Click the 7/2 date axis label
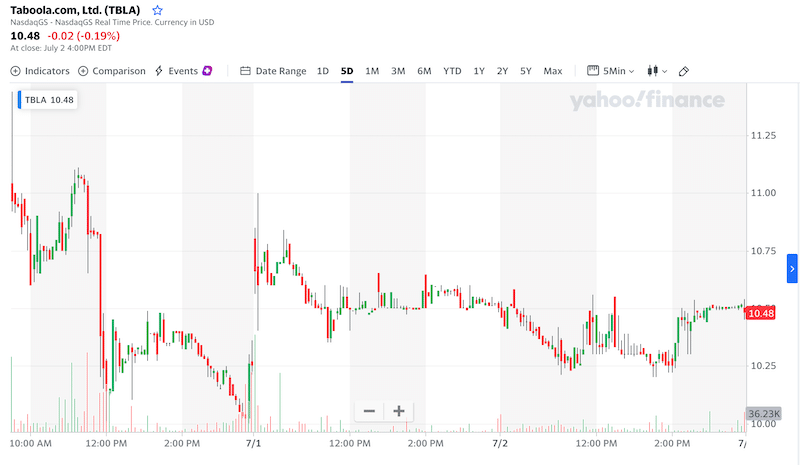Image resolution: width=800 pixels, height=465 pixels. (x=500, y=443)
